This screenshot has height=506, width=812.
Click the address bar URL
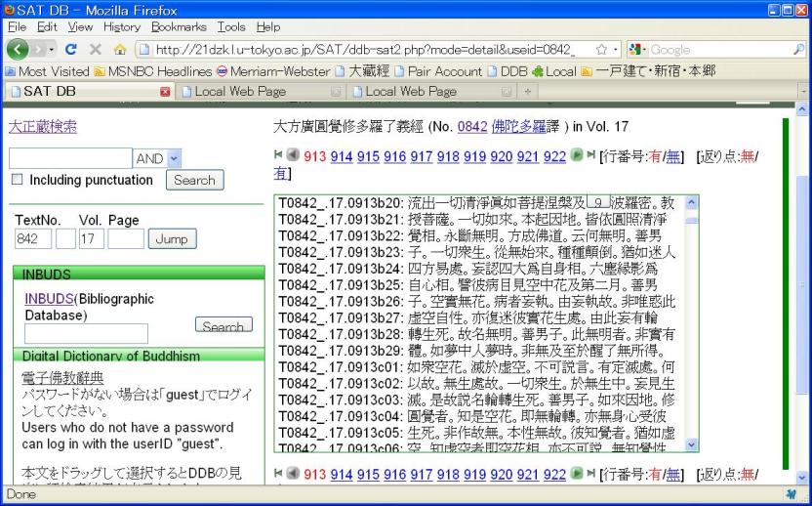click(365, 50)
